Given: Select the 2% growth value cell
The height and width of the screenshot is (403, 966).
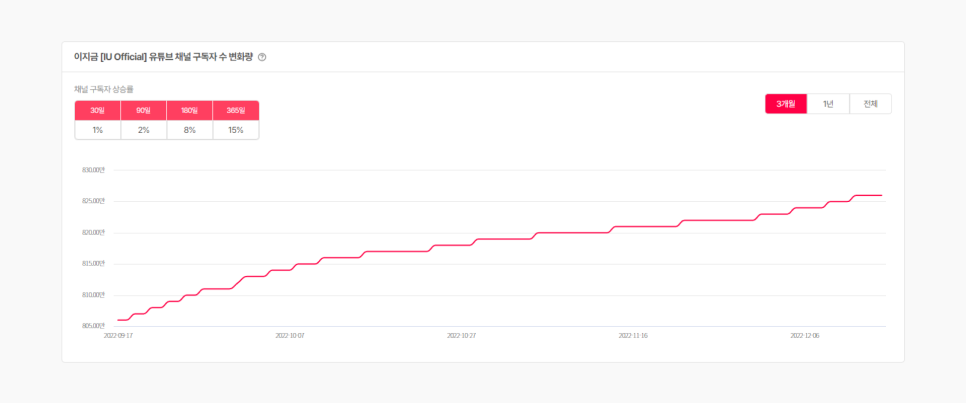Looking at the screenshot, I should coord(144,130).
